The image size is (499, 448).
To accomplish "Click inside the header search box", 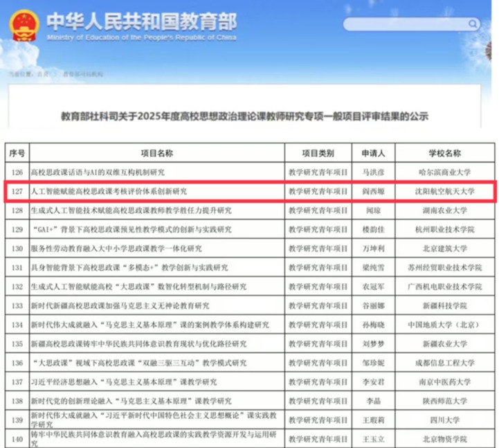I will click(408, 24).
